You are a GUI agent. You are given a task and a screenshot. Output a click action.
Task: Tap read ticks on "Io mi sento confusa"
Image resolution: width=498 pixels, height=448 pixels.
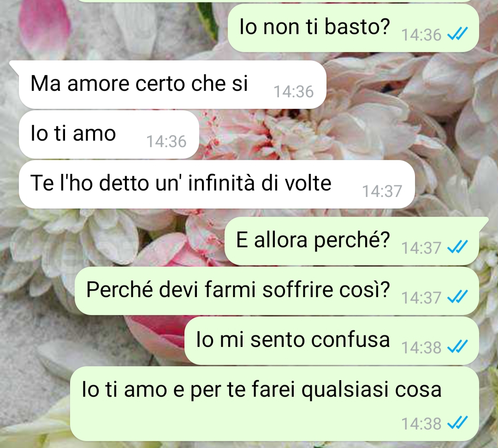457,347
